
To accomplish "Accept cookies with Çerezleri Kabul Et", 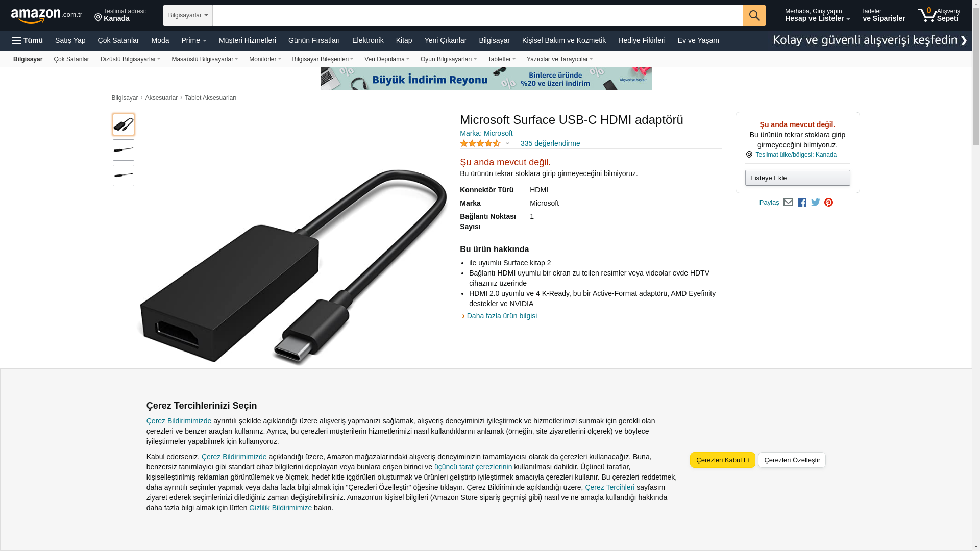I will coord(723,460).
